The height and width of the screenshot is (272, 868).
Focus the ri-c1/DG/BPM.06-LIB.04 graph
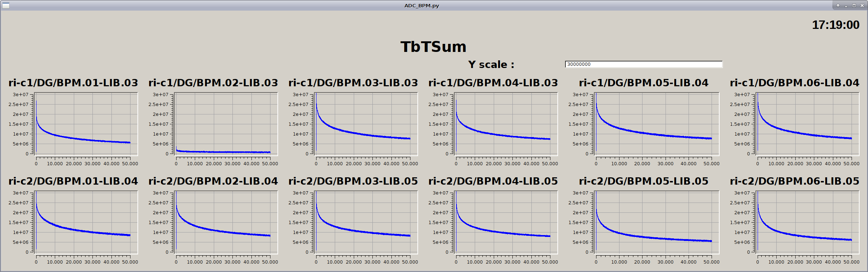[x=807, y=124]
